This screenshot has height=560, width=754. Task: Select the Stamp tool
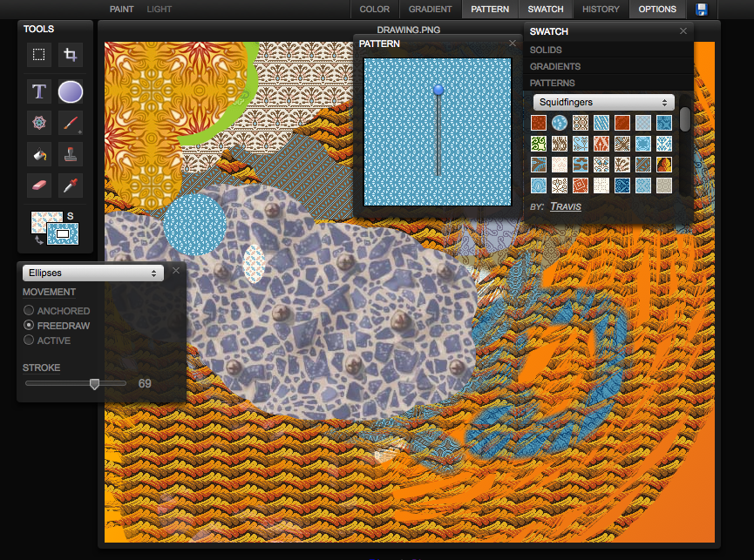point(71,154)
